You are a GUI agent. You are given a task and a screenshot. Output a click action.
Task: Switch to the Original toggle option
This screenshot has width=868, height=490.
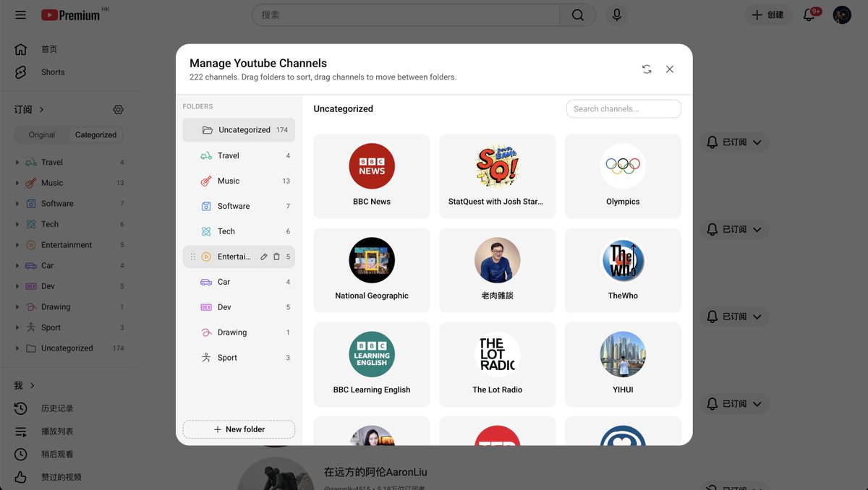coord(42,135)
